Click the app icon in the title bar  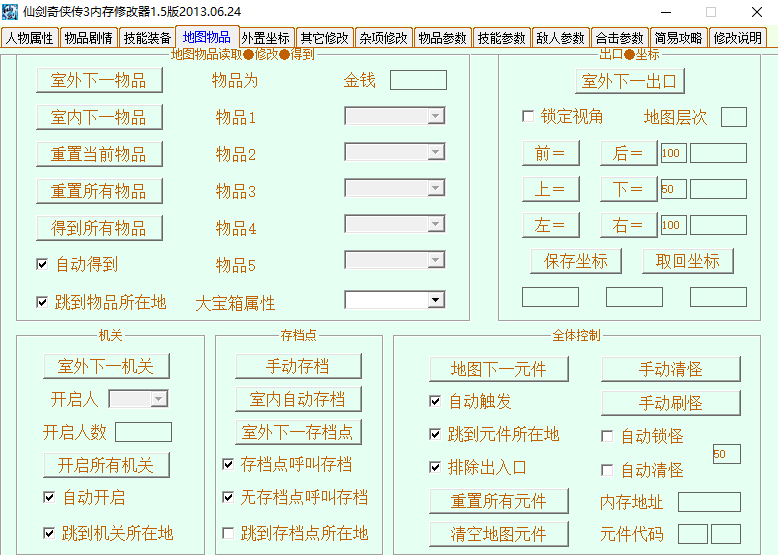click(x=10, y=11)
